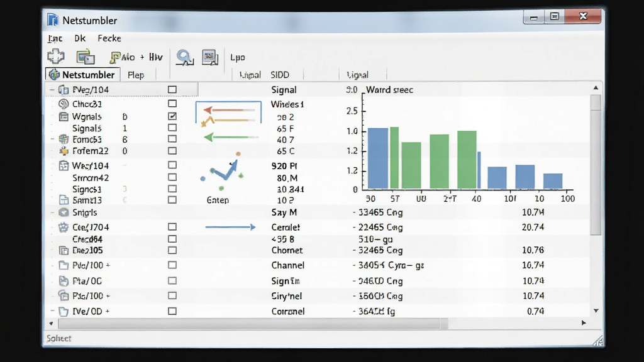Collapse the IVe/0D tree node

click(52, 311)
